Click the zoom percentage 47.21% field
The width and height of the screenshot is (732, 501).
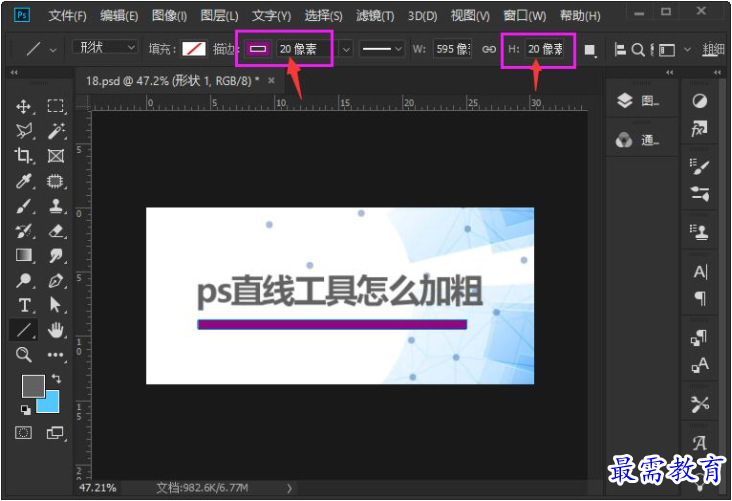98,488
